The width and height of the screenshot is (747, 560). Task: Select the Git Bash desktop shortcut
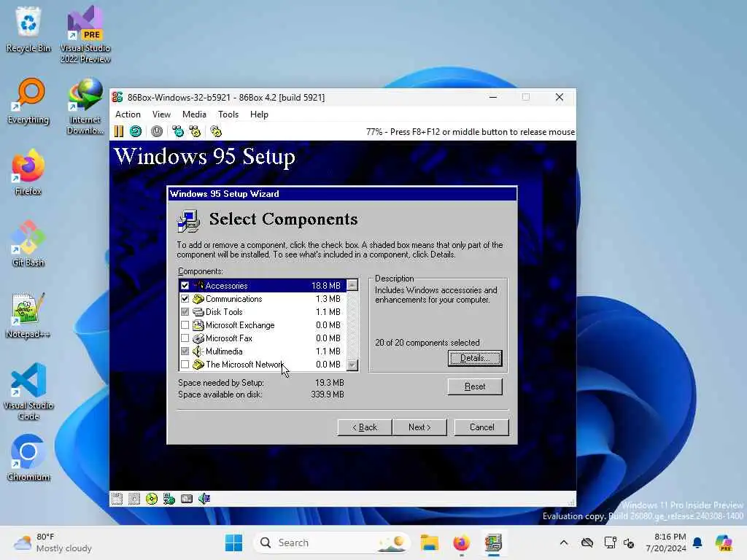click(x=28, y=244)
